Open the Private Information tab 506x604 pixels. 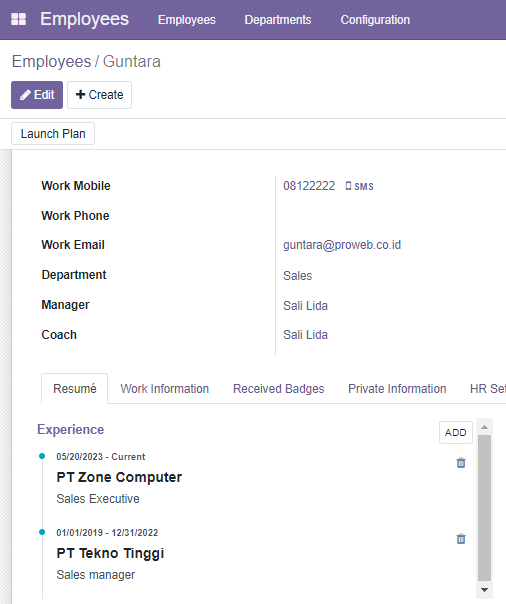397,389
